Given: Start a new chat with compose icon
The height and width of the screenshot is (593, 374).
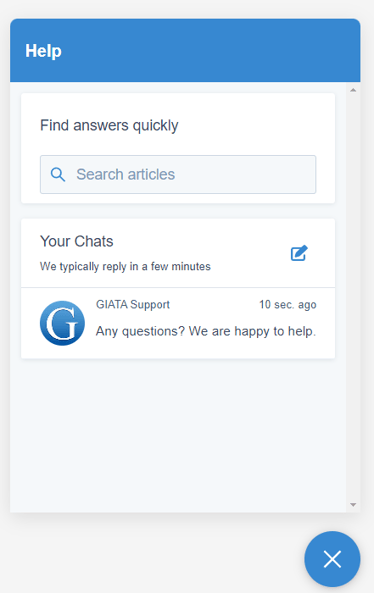Looking at the screenshot, I should coord(299,253).
